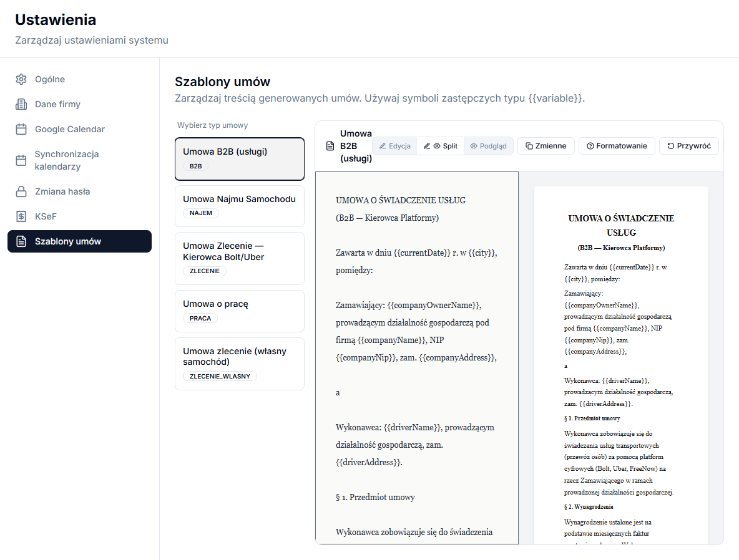Image resolution: width=739 pixels, height=560 pixels.
Task: Click the {{driverAddress}}. line in editor
Action: point(369,463)
